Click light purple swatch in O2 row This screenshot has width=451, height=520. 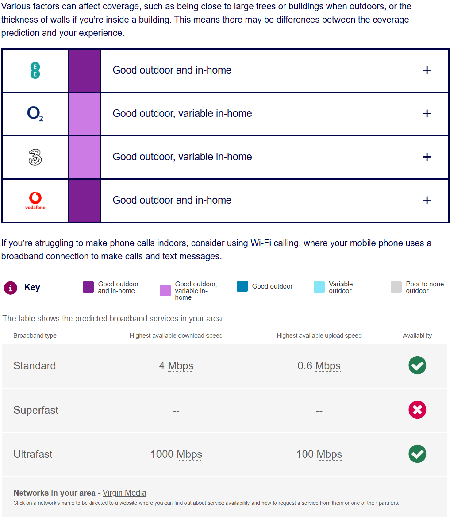(x=85, y=114)
